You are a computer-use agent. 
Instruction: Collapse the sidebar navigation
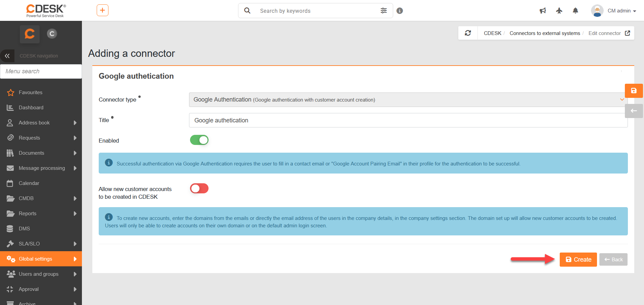pyautogui.click(x=7, y=56)
